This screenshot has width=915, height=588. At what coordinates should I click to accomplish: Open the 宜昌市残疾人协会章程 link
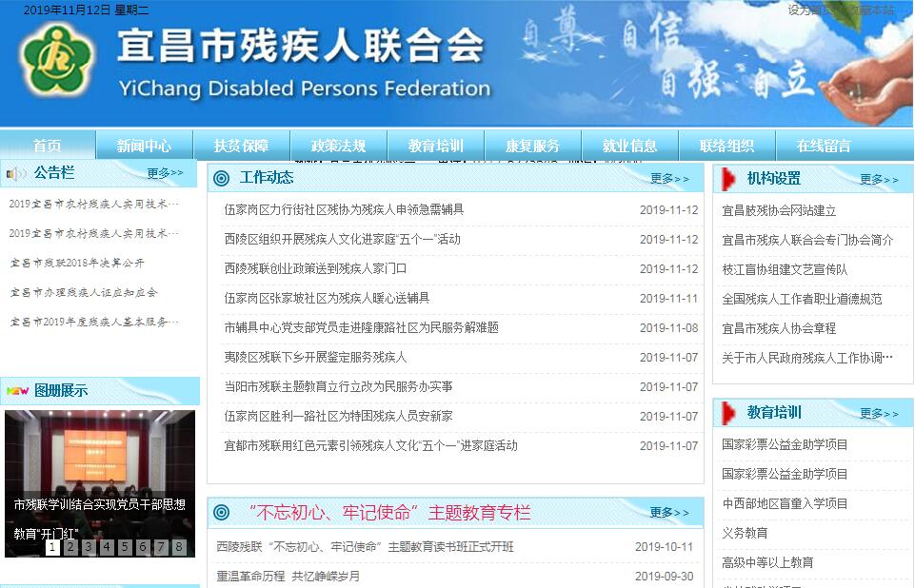click(778, 328)
